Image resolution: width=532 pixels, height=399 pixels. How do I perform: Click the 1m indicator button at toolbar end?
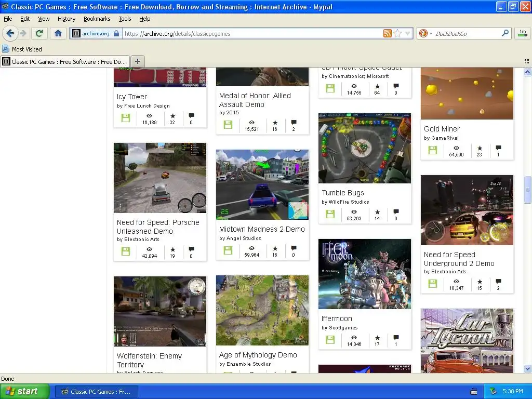click(x=523, y=33)
